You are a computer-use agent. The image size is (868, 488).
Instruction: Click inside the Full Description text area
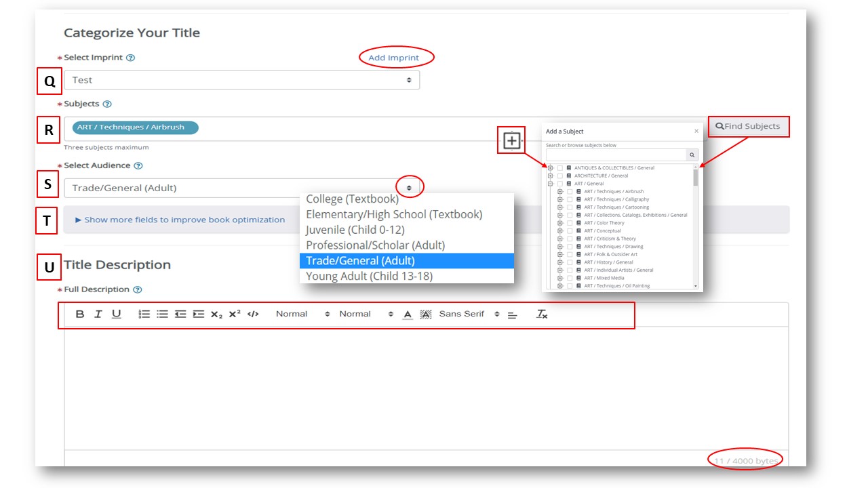427,388
